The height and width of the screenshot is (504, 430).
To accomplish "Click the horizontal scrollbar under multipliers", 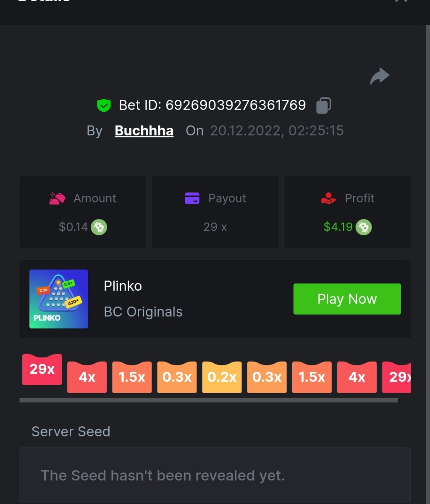I will click(208, 401).
